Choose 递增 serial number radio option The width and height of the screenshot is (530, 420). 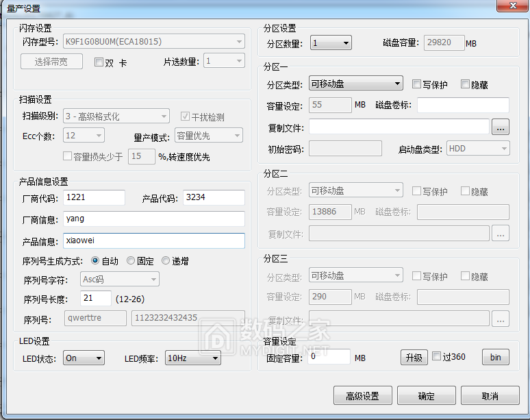pos(166,260)
